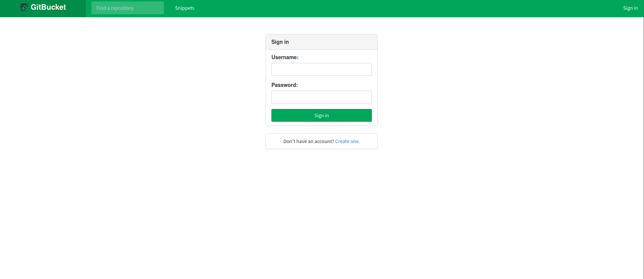The width and height of the screenshot is (644, 279).
Task: Open the GitBucket home link text
Action: pos(48,7)
